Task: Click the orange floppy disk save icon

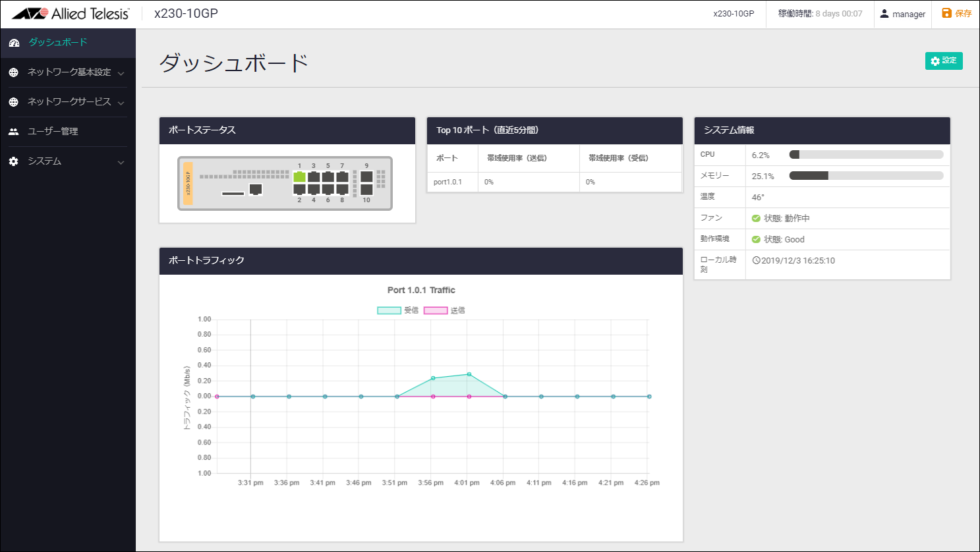Action: tap(946, 13)
